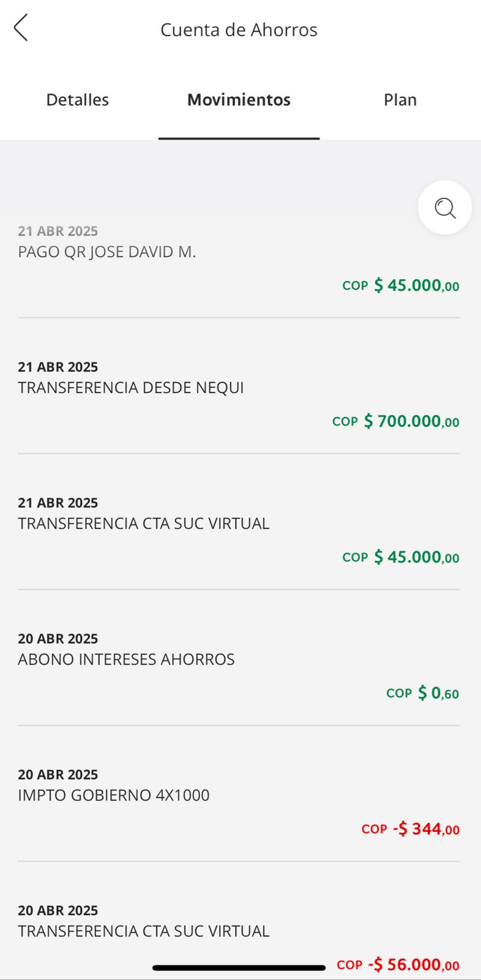Open TRANSFERENCIA DESDE NEQUI movement

pos(131,388)
